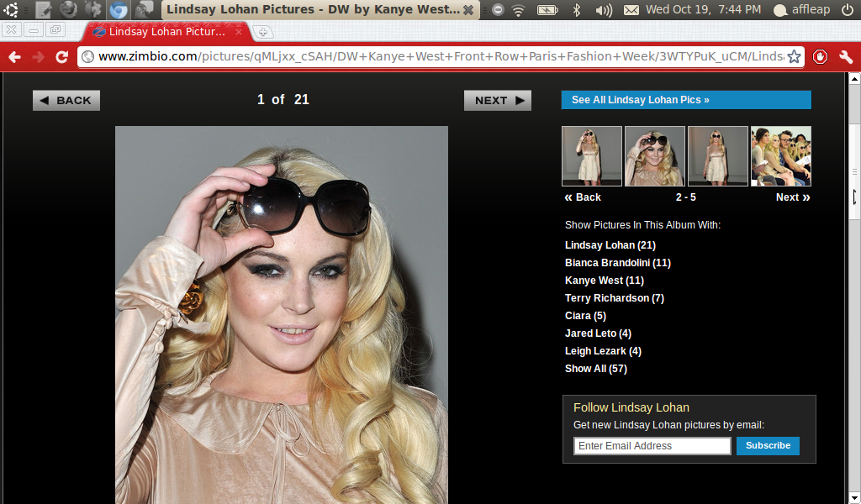Open the Ubuntu logo main menu
This screenshot has height=504, width=861.
pos(11,9)
